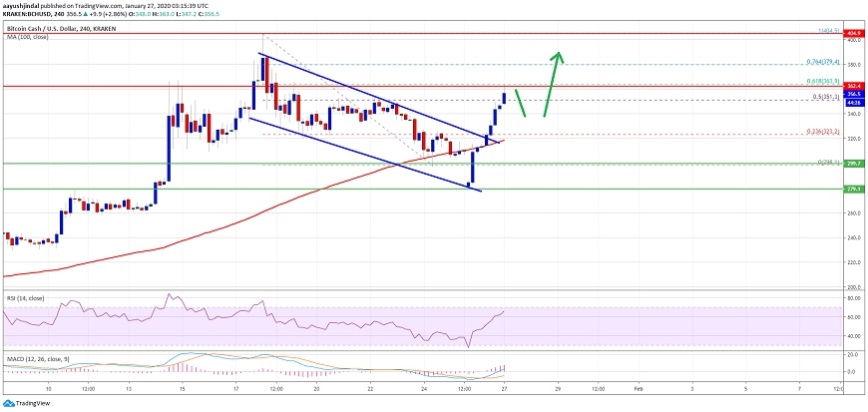
Task: Select the 'MA (100, close)' indicator label
Action: coord(27,37)
